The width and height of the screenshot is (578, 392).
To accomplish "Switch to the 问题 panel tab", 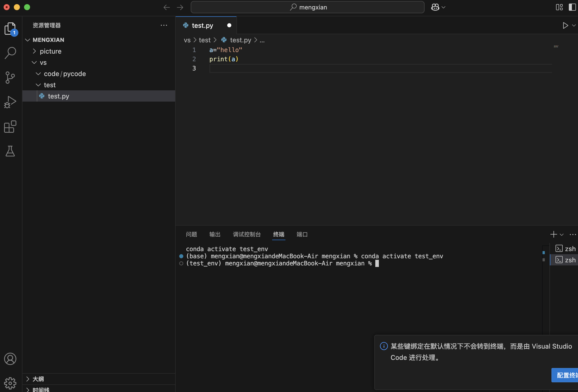I will [191, 234].
